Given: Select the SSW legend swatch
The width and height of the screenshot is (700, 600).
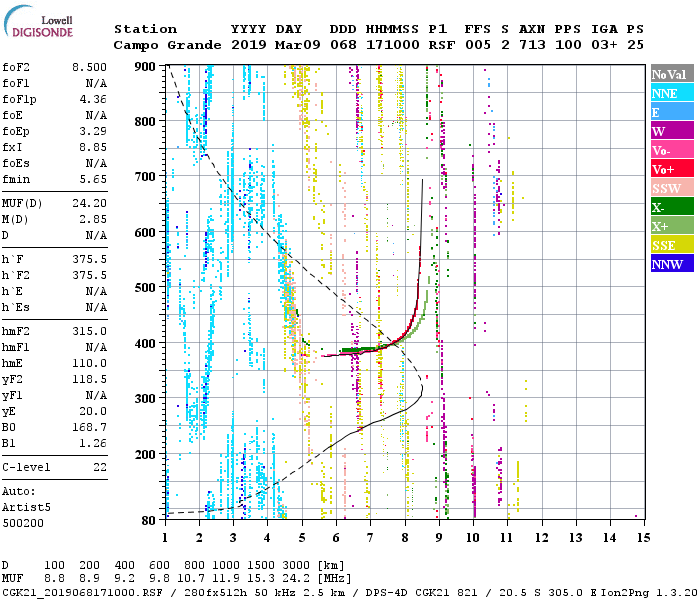Looking at the screenshot, I should pos(672,188).
